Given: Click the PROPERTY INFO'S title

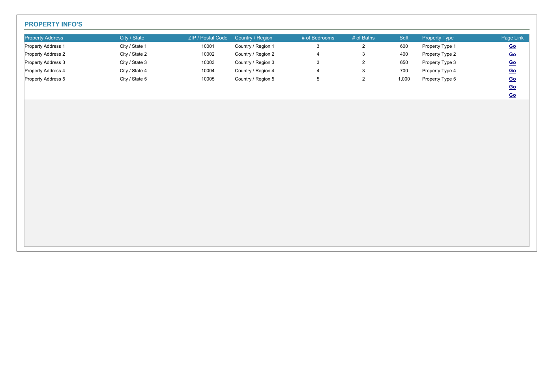Looking at the screenshot, I should 53,24.
